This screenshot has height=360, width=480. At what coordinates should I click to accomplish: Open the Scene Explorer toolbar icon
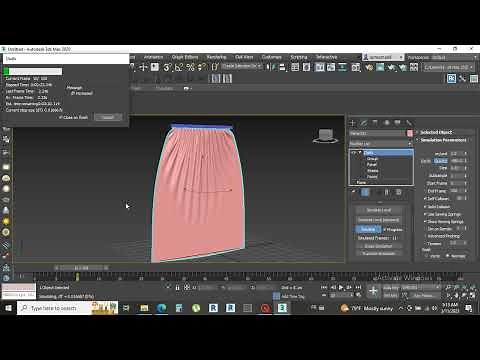pos(295,67)
